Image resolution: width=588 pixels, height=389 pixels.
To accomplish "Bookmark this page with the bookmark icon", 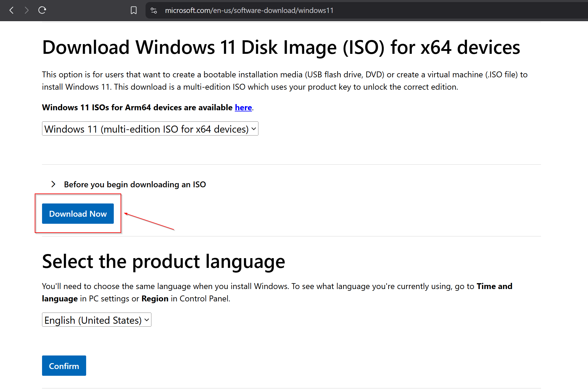I will (x=134, y=10).
